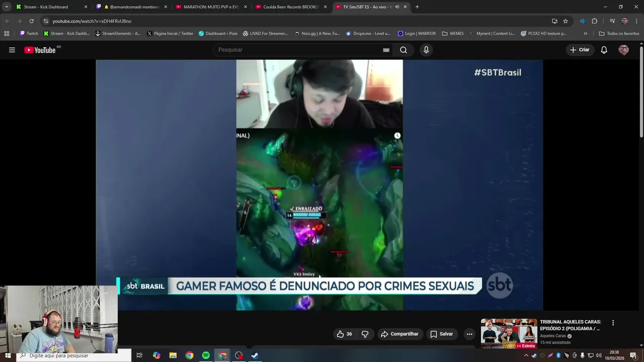The height and width of the screenshot is (362, 644).
Task: Mute the TV Sim/SBT tab audio
Action: (397, 7)
